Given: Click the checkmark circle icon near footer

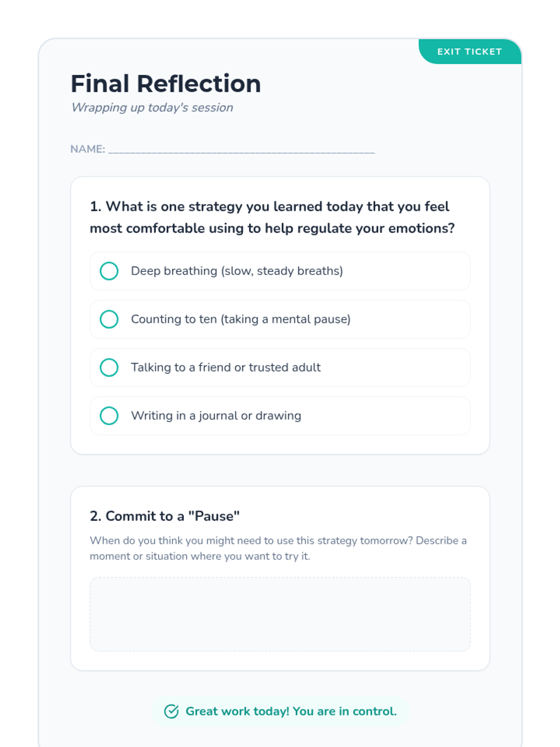Looking at the screenshot, I should pos(171,711).
